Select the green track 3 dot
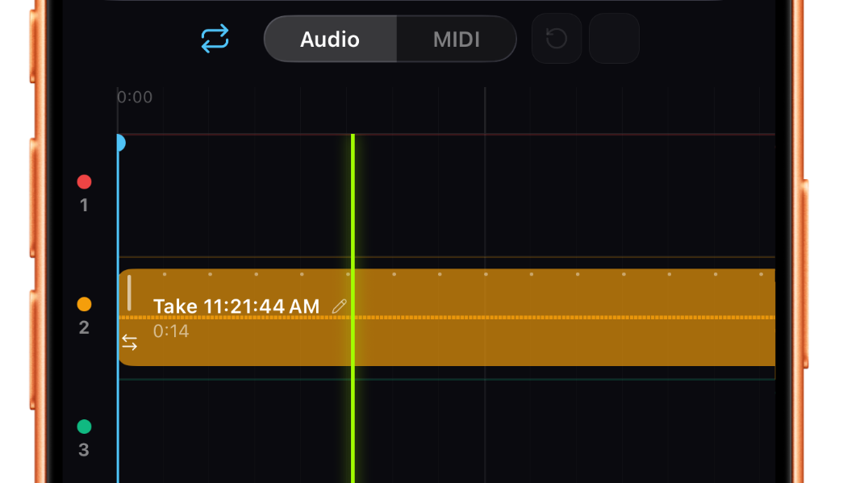The width and height of the screenshot is (868, 483). 84,427
